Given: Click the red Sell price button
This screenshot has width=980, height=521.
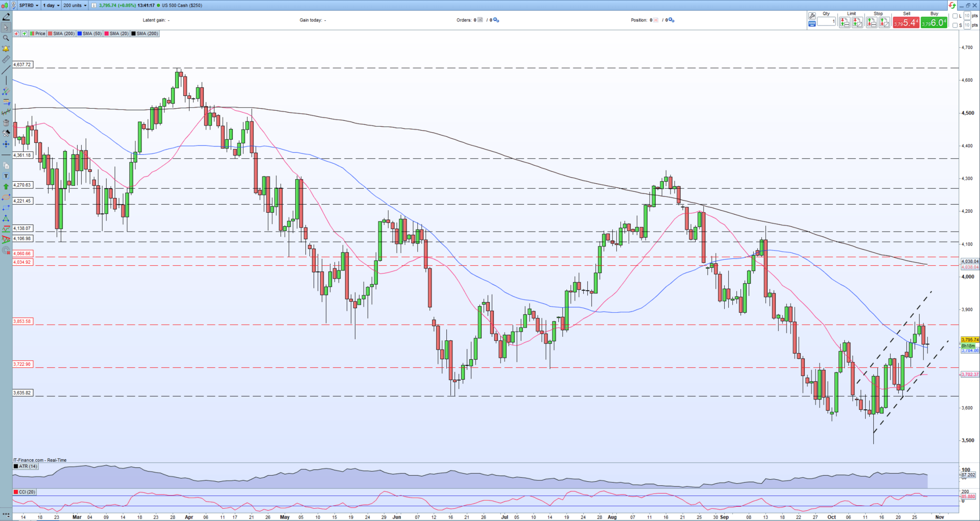Looking at the screenshot, I should tap(906, 22).
